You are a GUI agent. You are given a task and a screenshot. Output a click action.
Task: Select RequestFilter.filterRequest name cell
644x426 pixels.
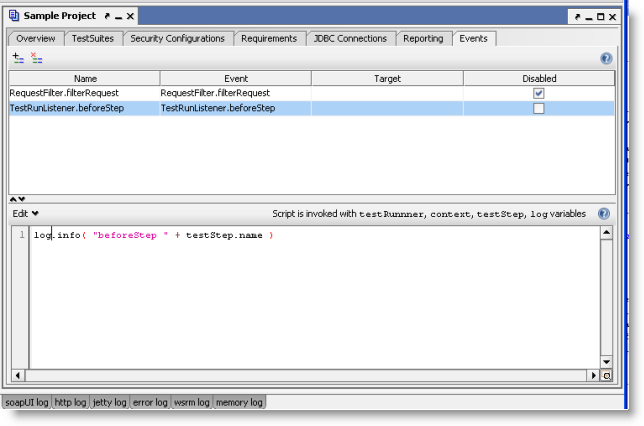click(x=84, y=93)
